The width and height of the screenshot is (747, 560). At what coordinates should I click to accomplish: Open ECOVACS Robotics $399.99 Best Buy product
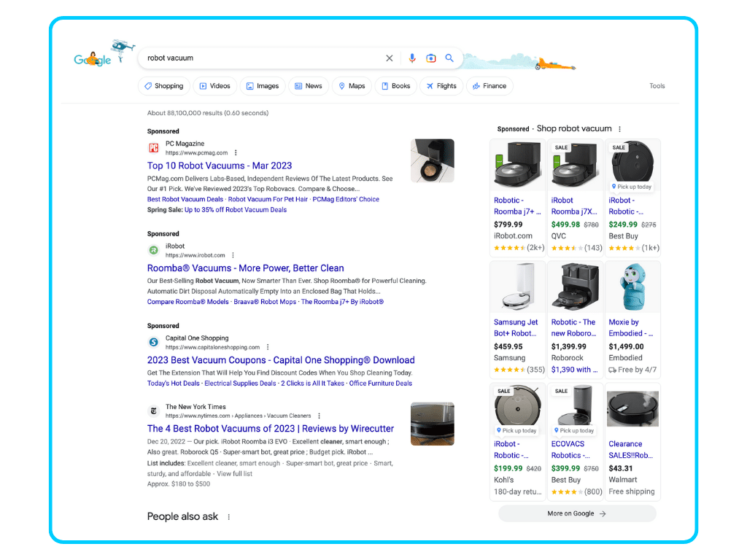[575, 441]
